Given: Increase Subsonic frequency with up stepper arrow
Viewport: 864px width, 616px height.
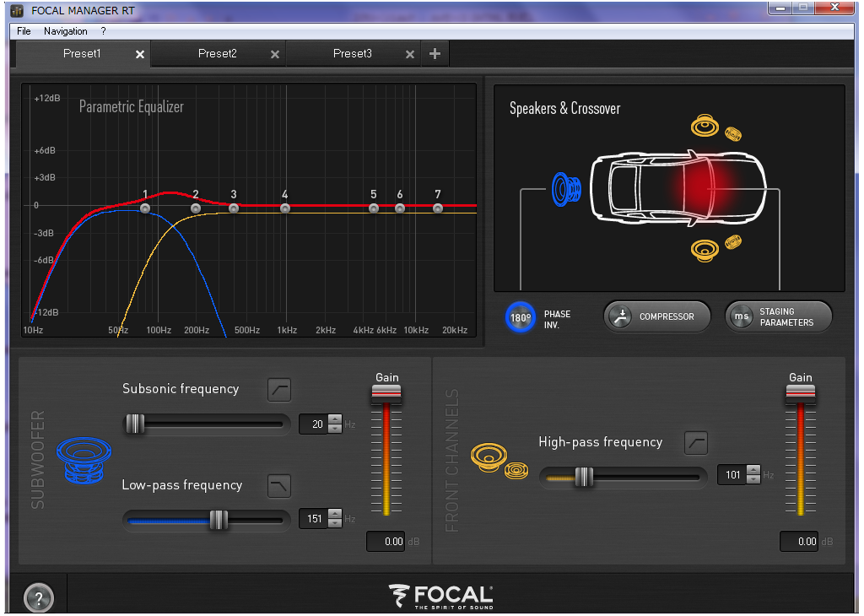Looking at the screenshot, I should click(x=334, y=419).
